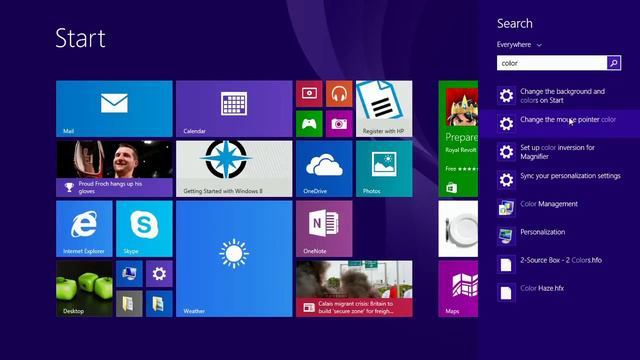Open the Maps tile

click(x=458, y=289)
